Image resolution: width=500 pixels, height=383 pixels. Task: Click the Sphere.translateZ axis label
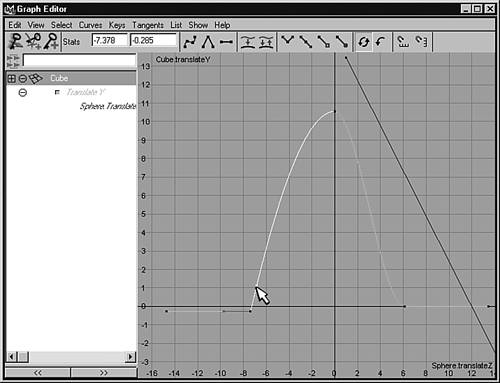point(462,366)
